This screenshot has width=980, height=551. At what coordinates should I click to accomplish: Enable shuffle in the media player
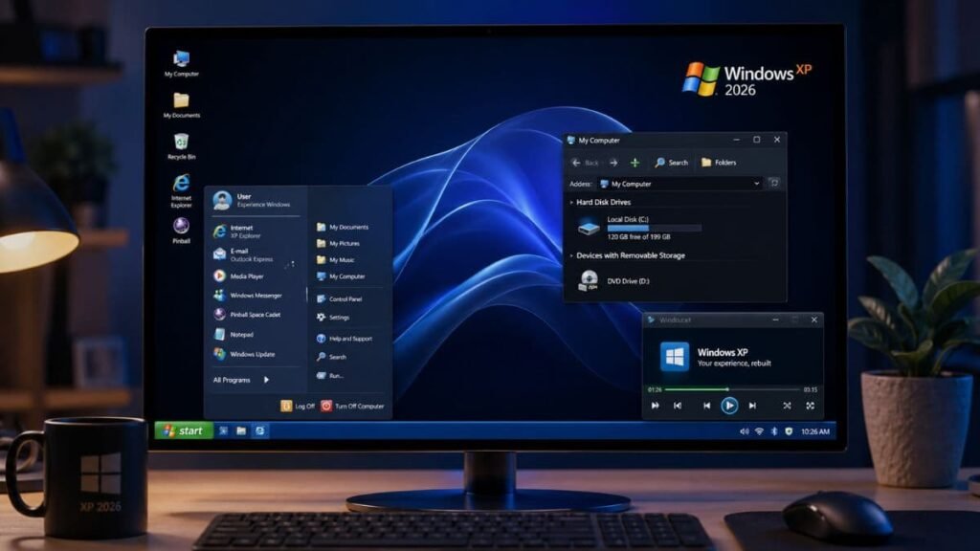(787, 408)
